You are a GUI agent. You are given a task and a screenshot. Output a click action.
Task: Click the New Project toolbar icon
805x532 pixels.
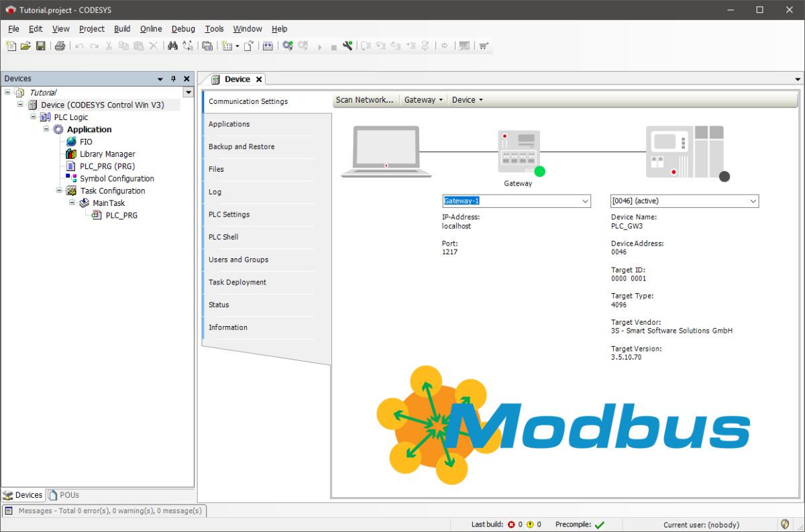(11, 46)
